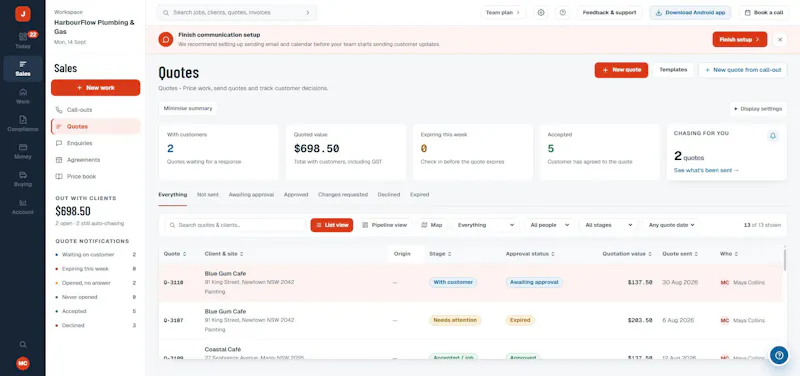Open the Buying section icon
The height and width of the screenshot is (376, 800).
coord(22,179)
